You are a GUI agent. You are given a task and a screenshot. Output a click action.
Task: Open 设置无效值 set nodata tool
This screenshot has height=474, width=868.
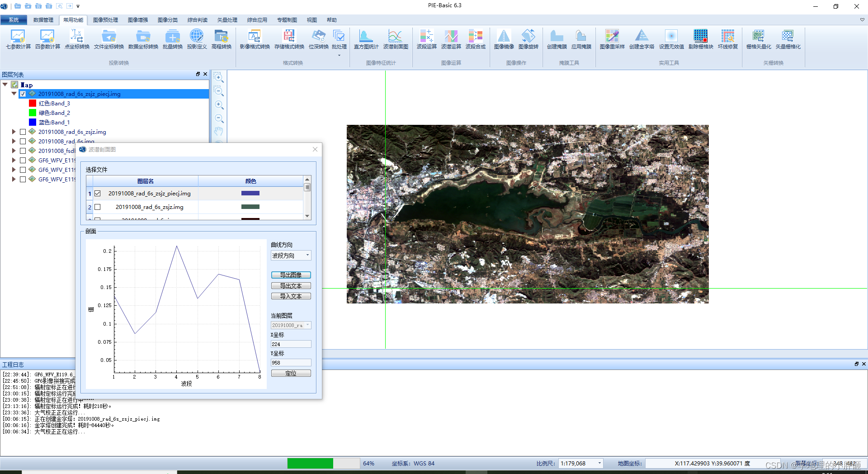(x=671, y=39)
